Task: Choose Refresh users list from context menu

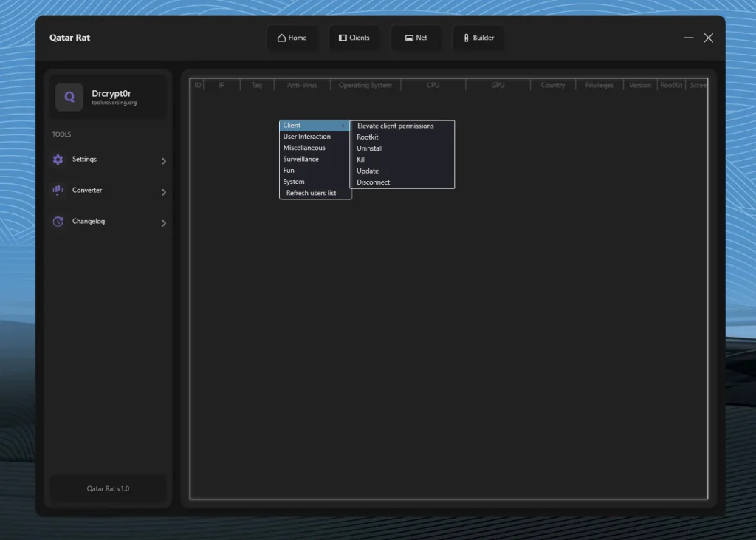Action: pyautogui.click(x=311, y=193)
